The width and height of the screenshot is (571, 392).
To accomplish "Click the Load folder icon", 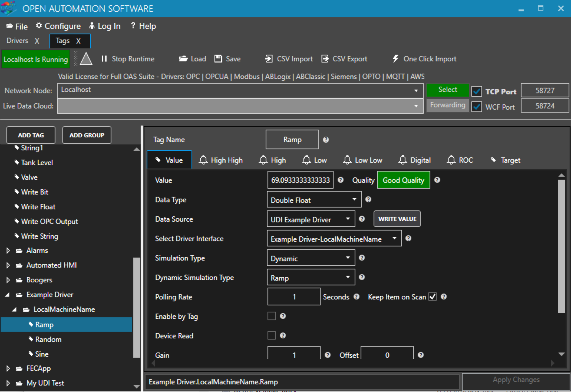I will (x=183, y=59).
